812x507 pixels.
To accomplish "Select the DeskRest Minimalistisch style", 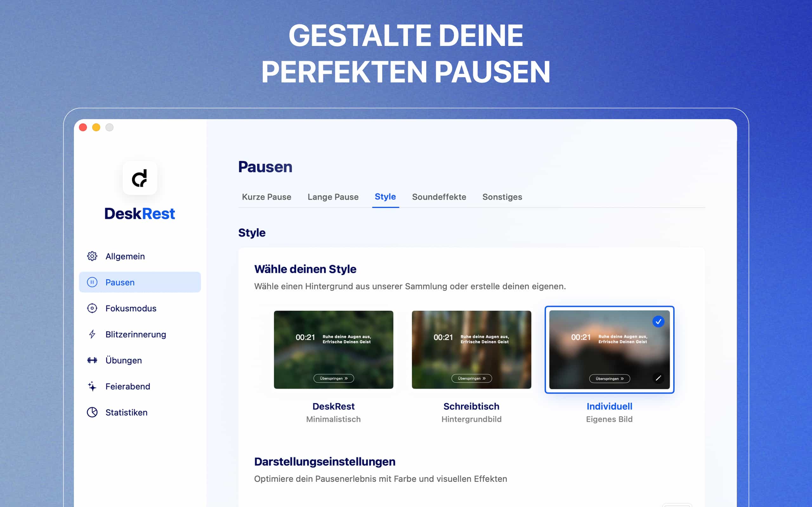I will (334, 350).
